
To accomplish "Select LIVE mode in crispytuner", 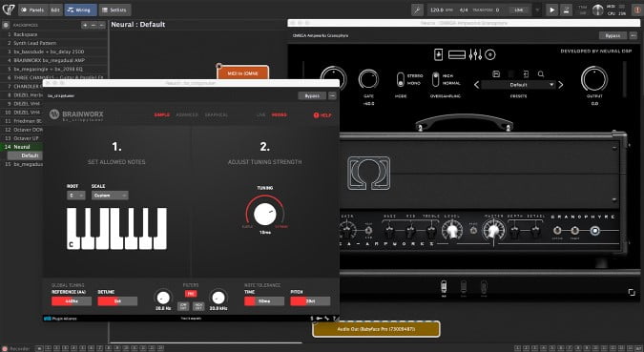I will [260, 115].
